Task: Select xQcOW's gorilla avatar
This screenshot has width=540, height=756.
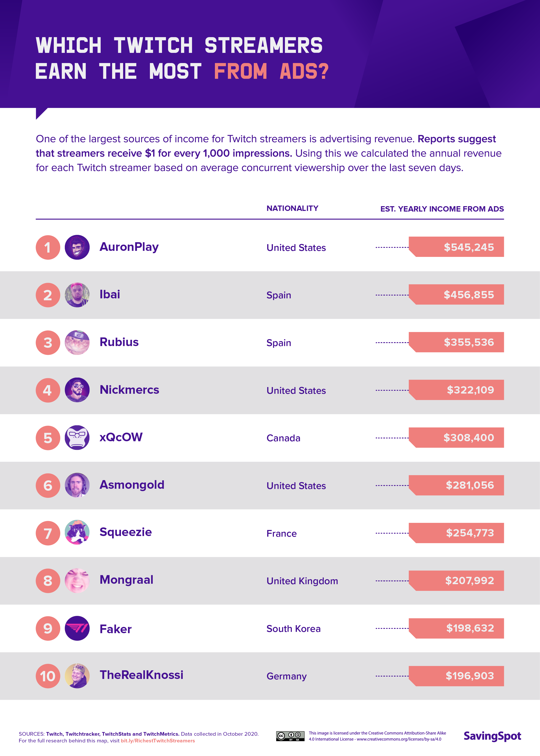Action: tap(77, 438)
